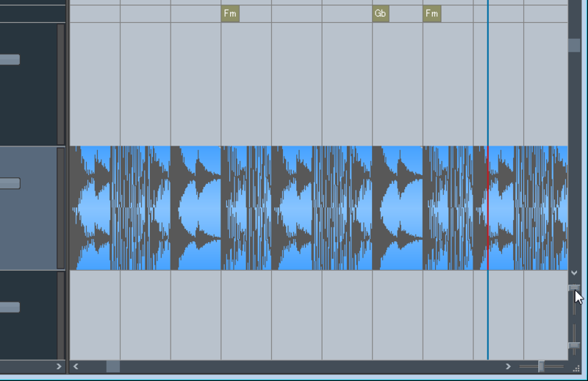
Task: Select the blue audio waveform clip
Action: click(x=319, y=208)
